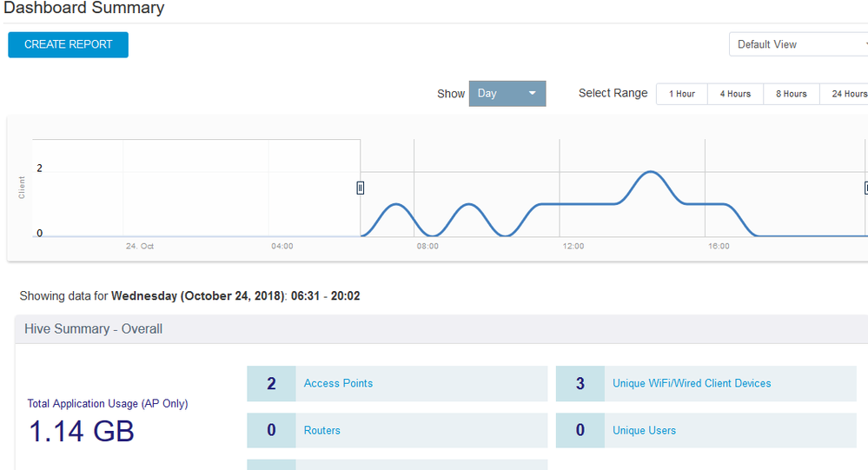This screenshot has width=868, height=470.
Task: Open Unique WiFi/Wired Client Devices link
Action: [692, 383]
